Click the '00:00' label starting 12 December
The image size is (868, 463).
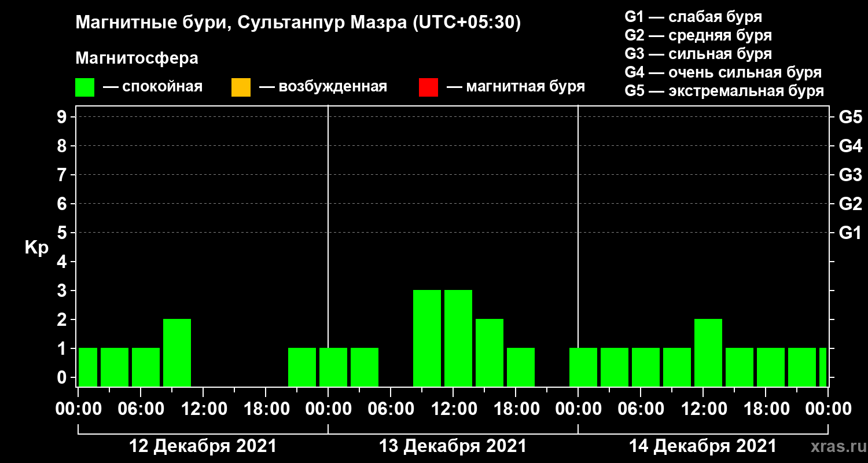pyautogui.click(x=78, y=409)
